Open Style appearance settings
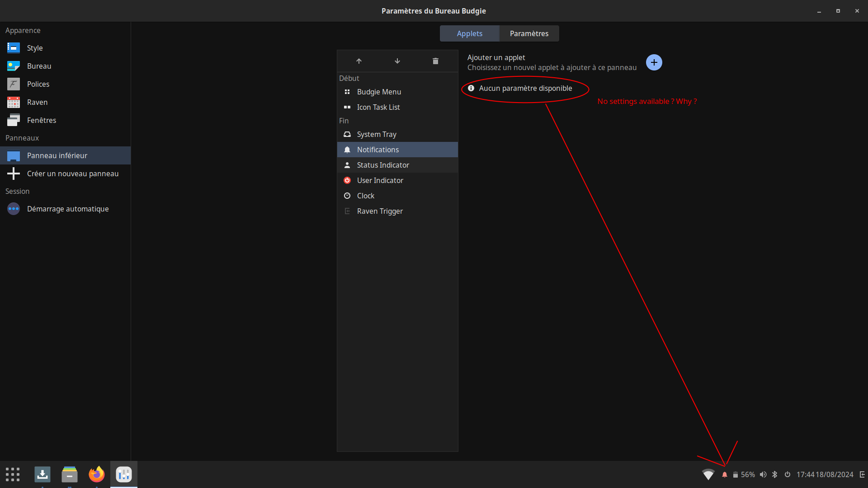This screenshot has height=488, width=868. [35, 48]
